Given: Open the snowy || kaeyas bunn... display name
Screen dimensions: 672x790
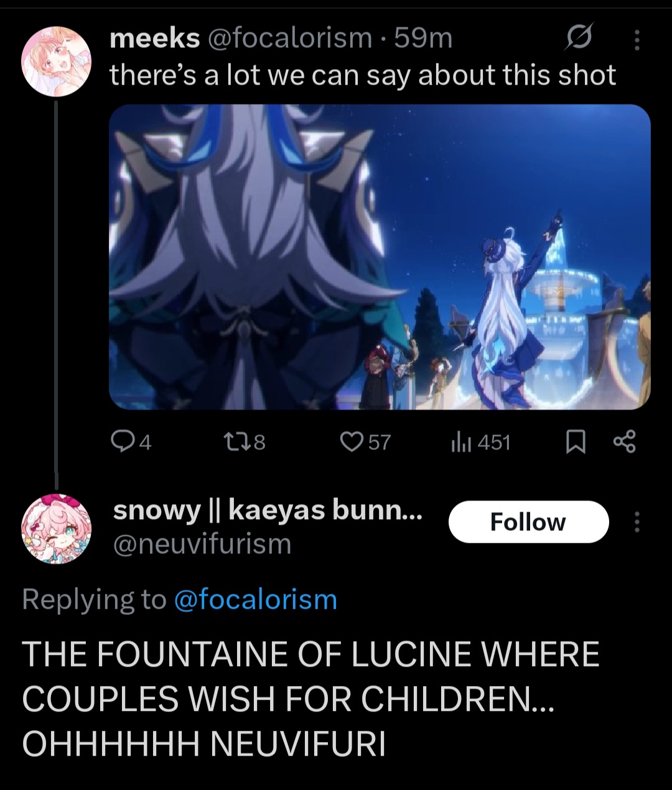Looking at the screenshot, I should click(x=268, y=510).
